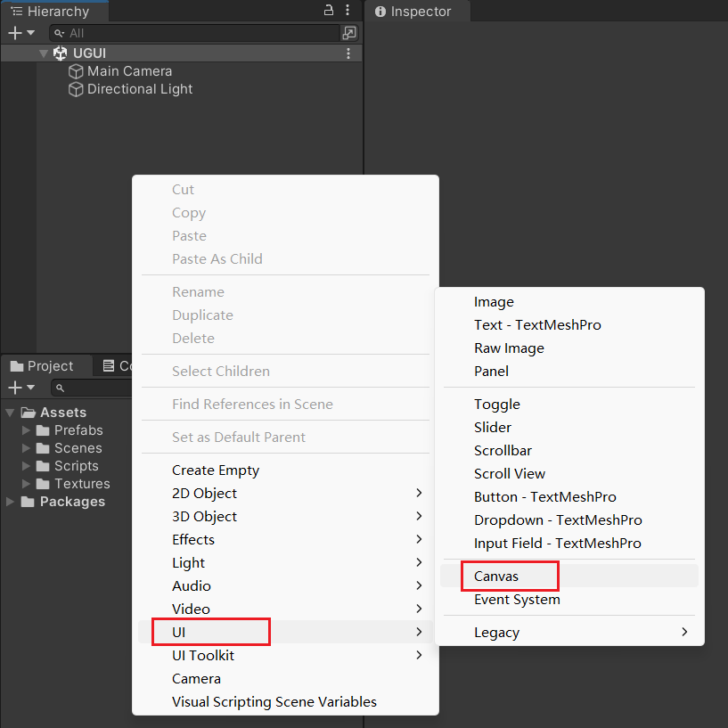
Task: Open the 2D Object submenu
Action: [x=285, y=493]
